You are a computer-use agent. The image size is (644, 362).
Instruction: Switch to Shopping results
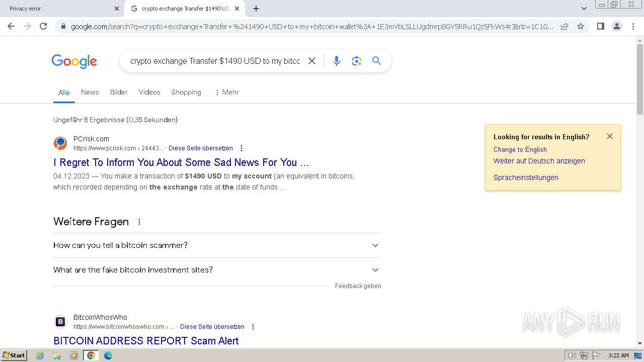tap(186, 92)
